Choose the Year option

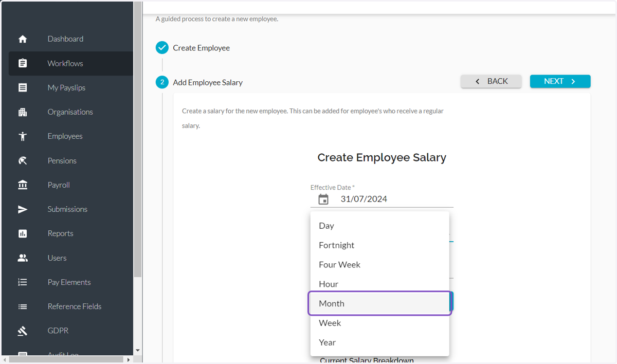pos(379,342)
